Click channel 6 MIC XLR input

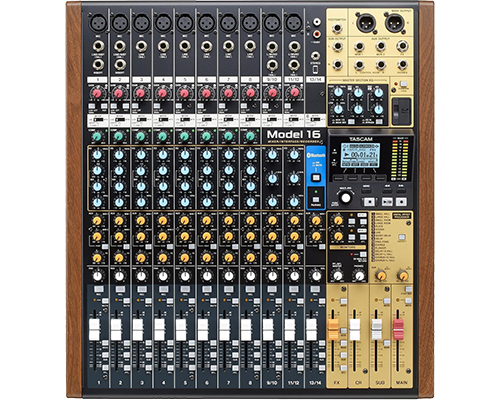[207, 23]
